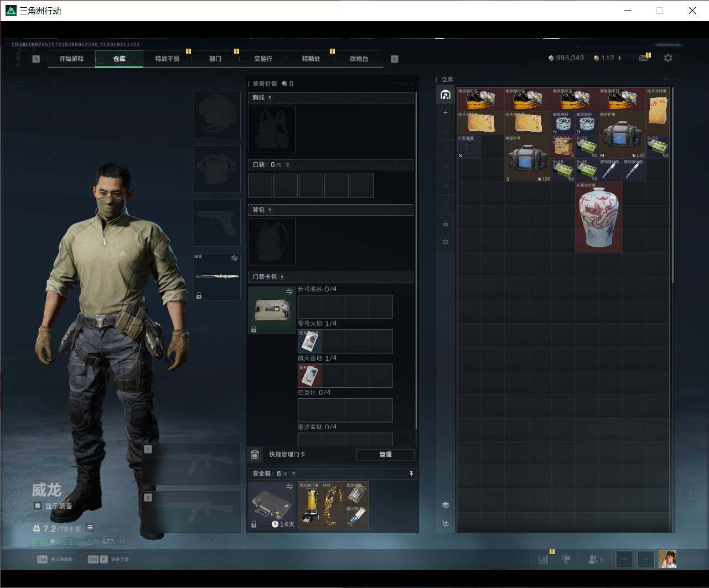The height and width of the screenshot is (588, 709).
Task: Open warehouse sidebar settings gear
Action: (x=446, y=242)
